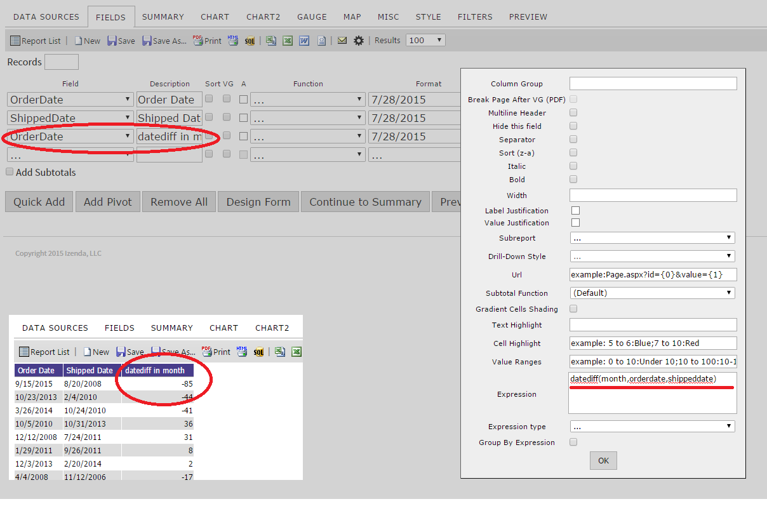
Task: Enable the Add Subtotals checkbox
Action: (x=10, y=172)
